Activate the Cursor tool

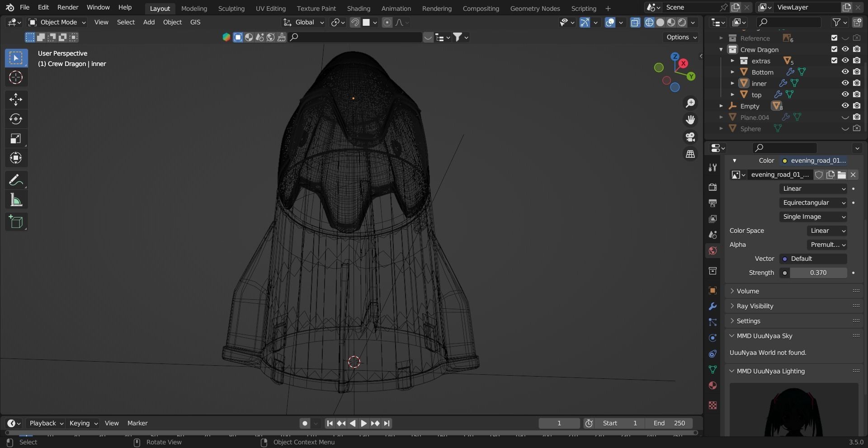pyautogui.click(x=16, y=77)
